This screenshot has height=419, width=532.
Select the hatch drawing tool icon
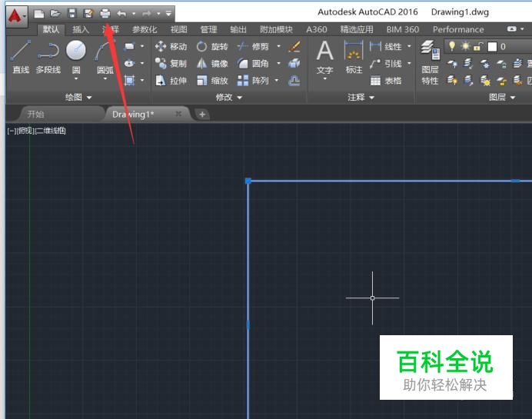coord(130,81)
